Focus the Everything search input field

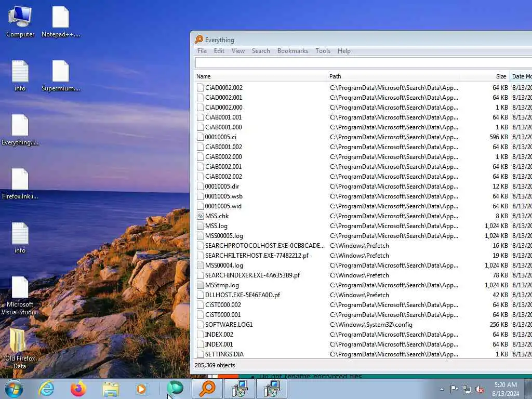(363, 63)
